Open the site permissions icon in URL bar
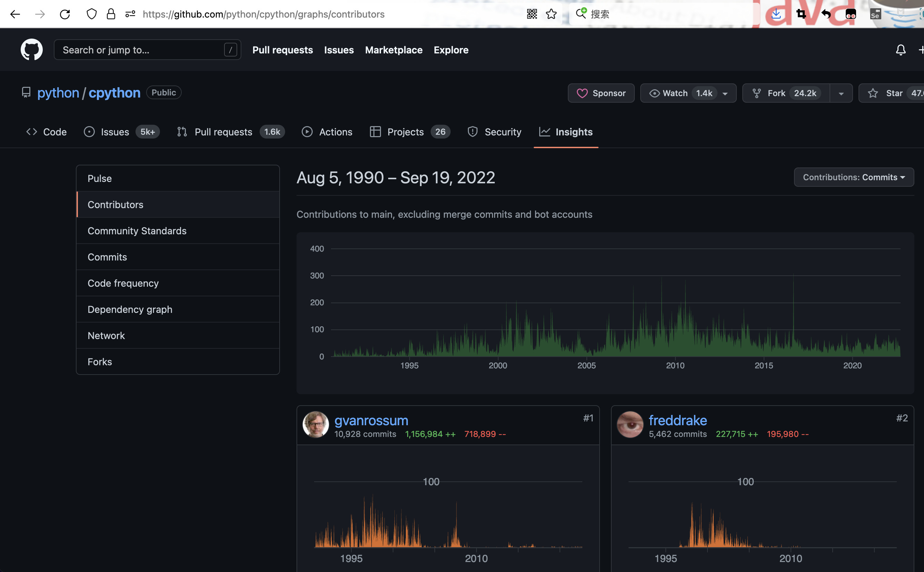Image resolution: width=924 pixels, height=572 pixels. (130, 14)
